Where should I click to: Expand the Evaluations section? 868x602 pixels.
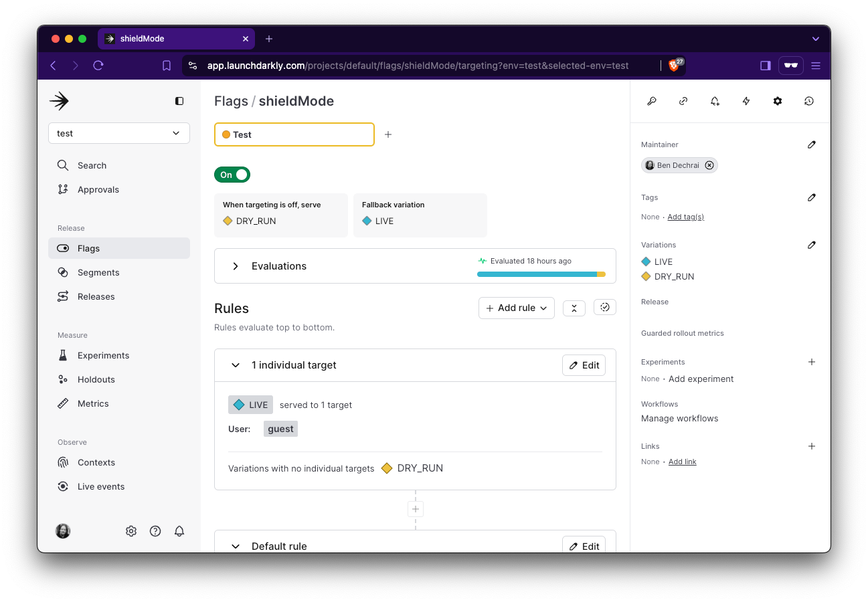point(235,266)
